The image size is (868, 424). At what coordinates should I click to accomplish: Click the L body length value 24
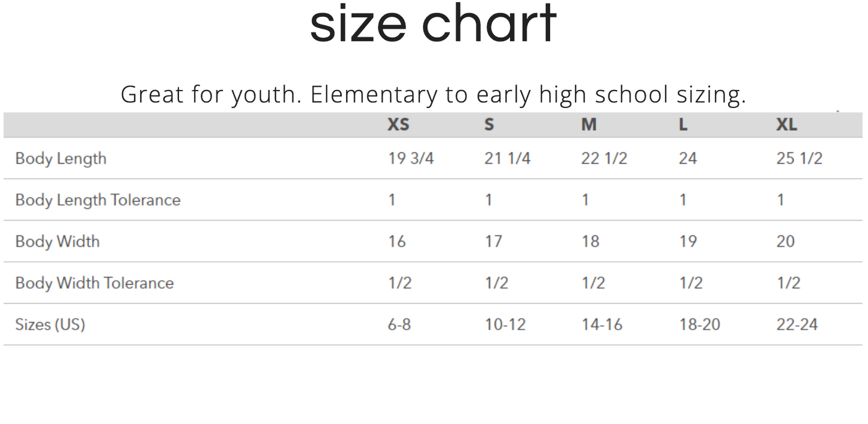pyautogui.click(x=688, y=159)
